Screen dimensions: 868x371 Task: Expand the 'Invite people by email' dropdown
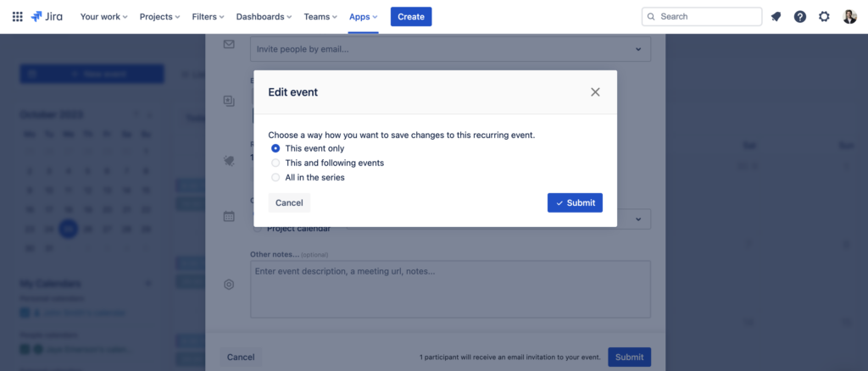638,49
